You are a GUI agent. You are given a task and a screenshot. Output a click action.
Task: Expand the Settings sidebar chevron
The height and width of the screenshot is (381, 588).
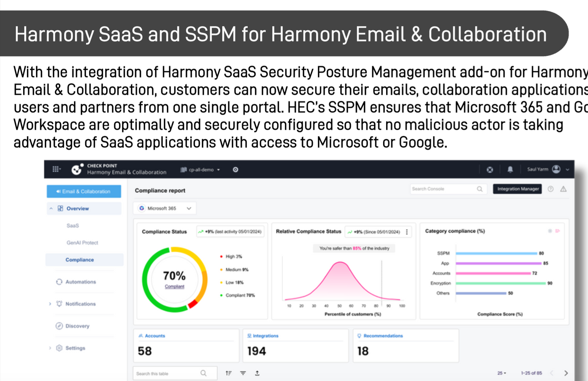pos(50,348)
